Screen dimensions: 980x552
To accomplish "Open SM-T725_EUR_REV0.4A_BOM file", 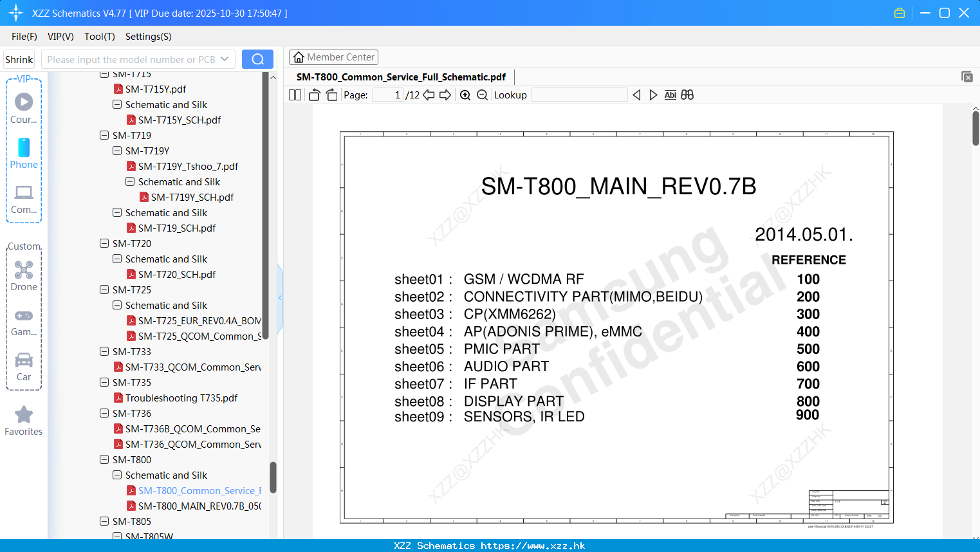I will coord(199,321).
